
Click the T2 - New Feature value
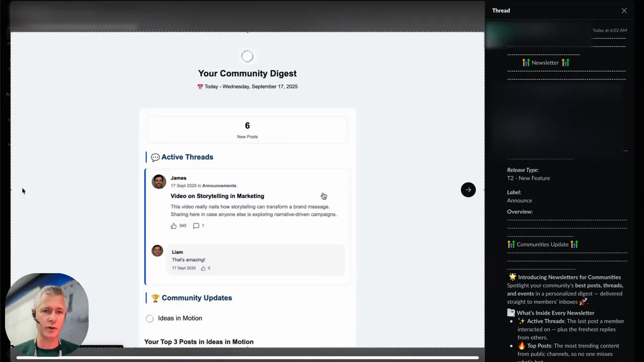[528, 178]
